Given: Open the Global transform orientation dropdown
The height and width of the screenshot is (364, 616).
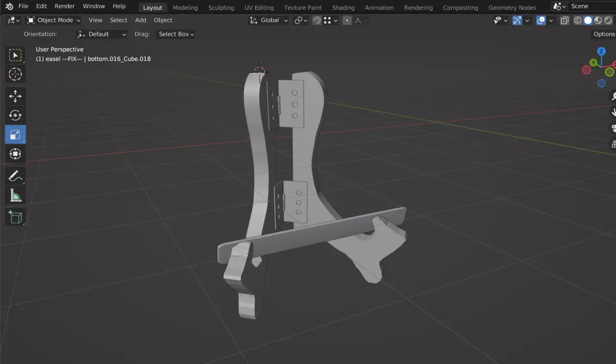Looking at the screenshot, I should pos(268,20).
